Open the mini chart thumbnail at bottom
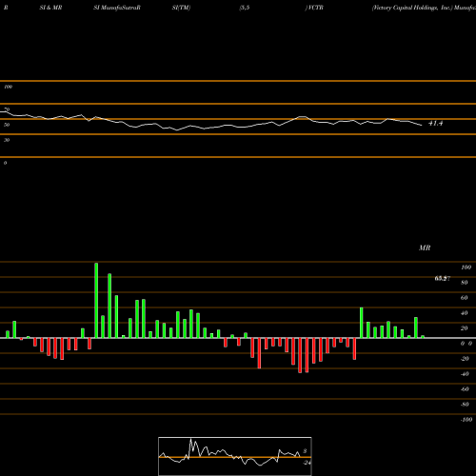The width and height of the screenshot is (476, 476). click(235, 456)
